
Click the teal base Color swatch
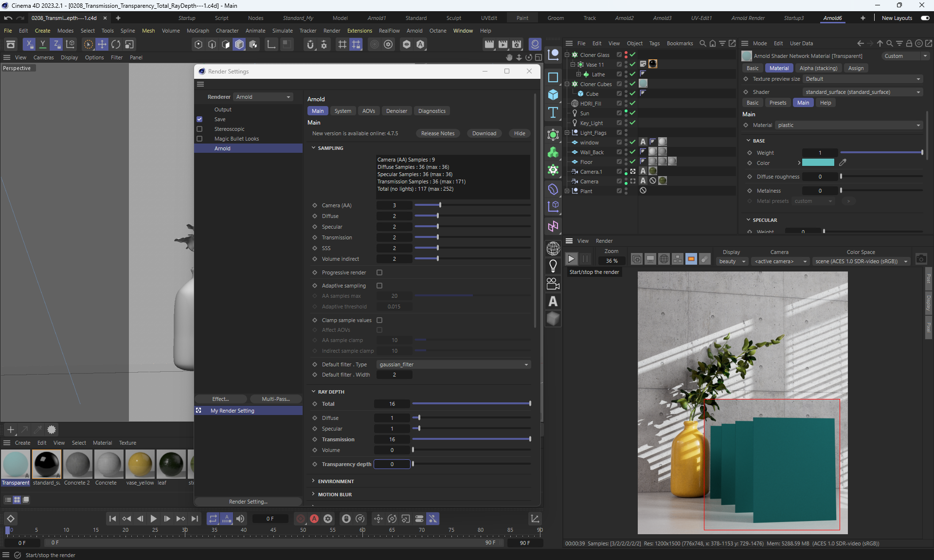pos(818,163)
